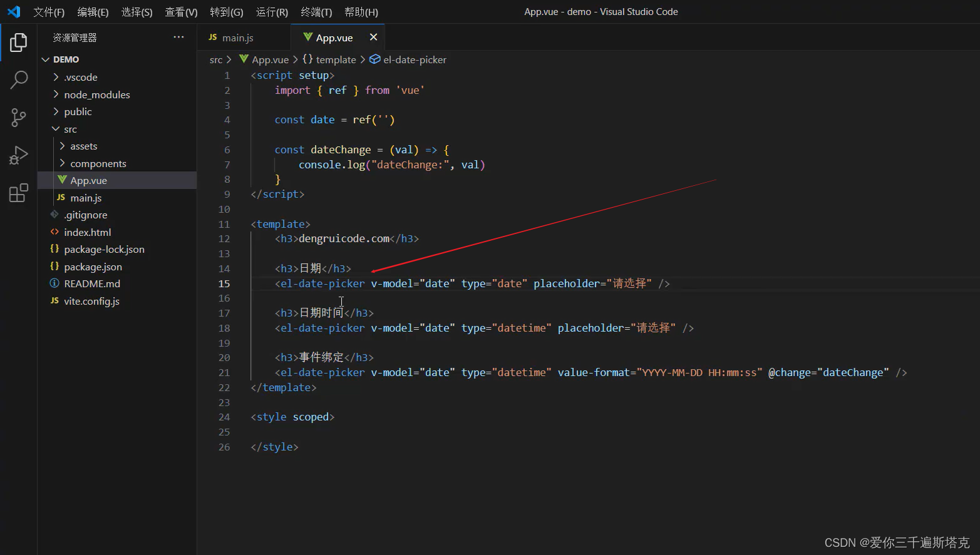The image size is (980, 555).
Task: Open the Search view in activity bar
Action: click(19, 79)
